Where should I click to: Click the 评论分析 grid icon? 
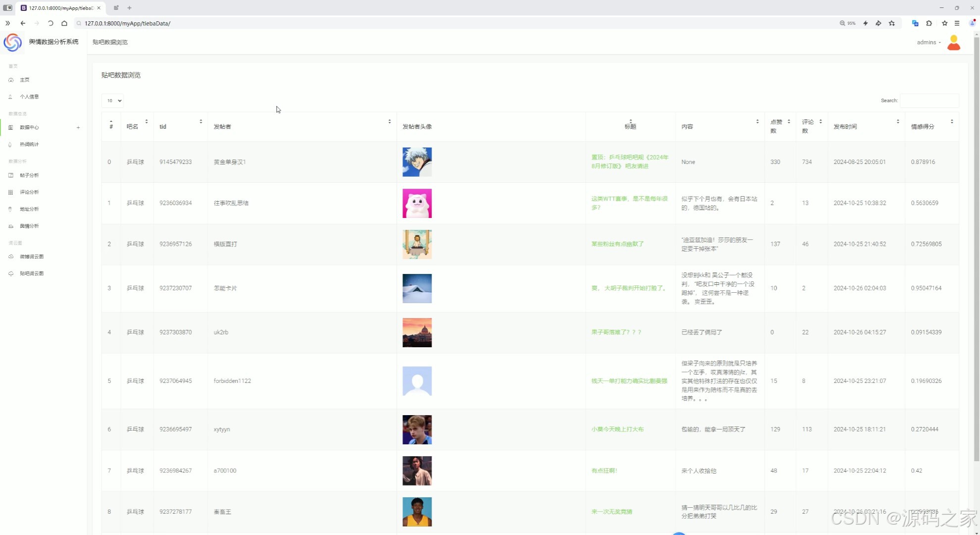click(11, 192)
